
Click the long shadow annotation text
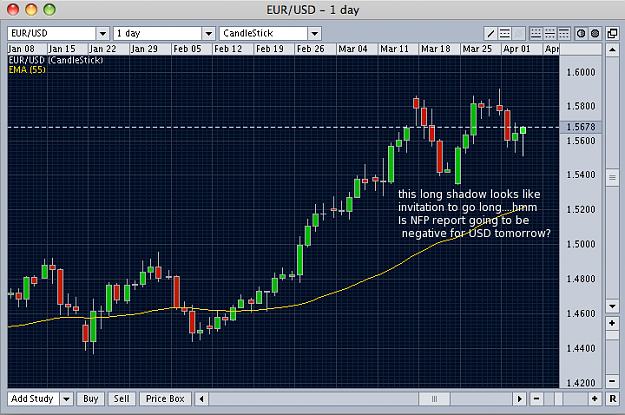[474, 214]
